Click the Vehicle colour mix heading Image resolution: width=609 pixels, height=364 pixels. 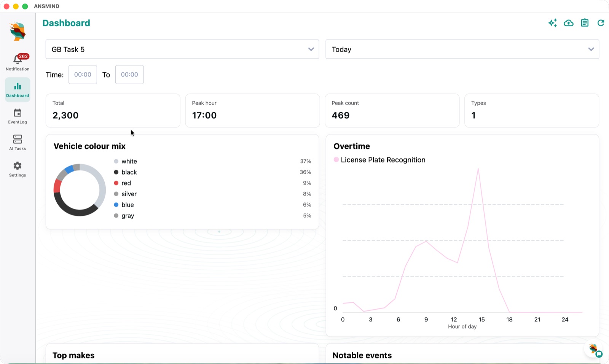click(x=89, y=146)
